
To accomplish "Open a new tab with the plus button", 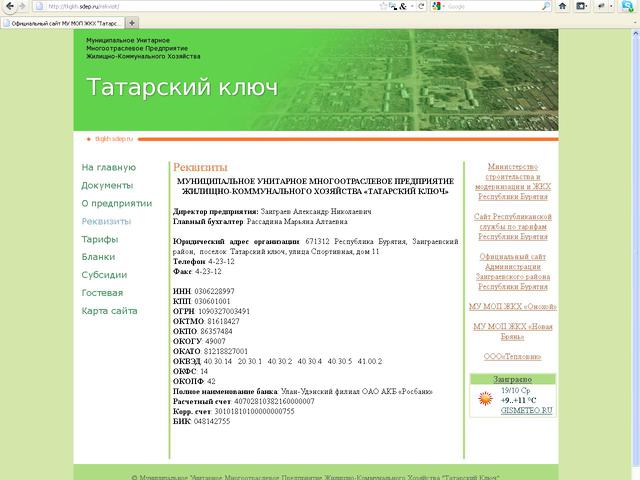I will (131, 23).
